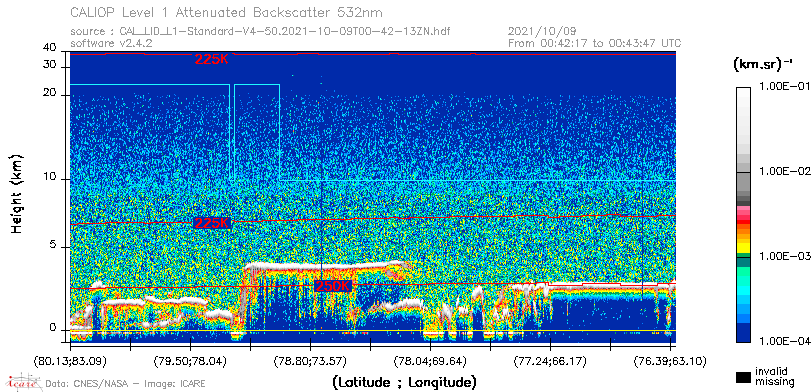Click the dark blue bottom of the colorbar
This screenshot has width=811, height=392.
pyautogui.click(x=743, y=334)
